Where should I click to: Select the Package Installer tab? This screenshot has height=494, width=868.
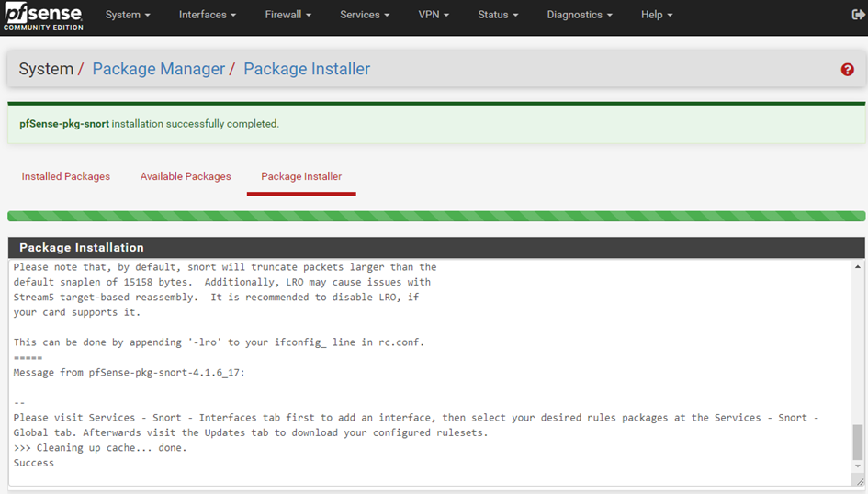click(x=301, y=176)
